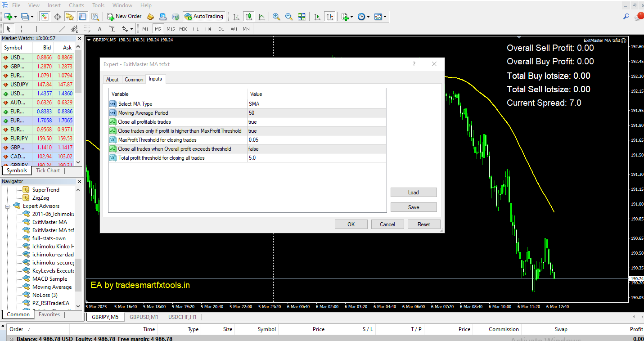Select the Vertical Line drawing tool
The image size is (644, 341).
36,29
